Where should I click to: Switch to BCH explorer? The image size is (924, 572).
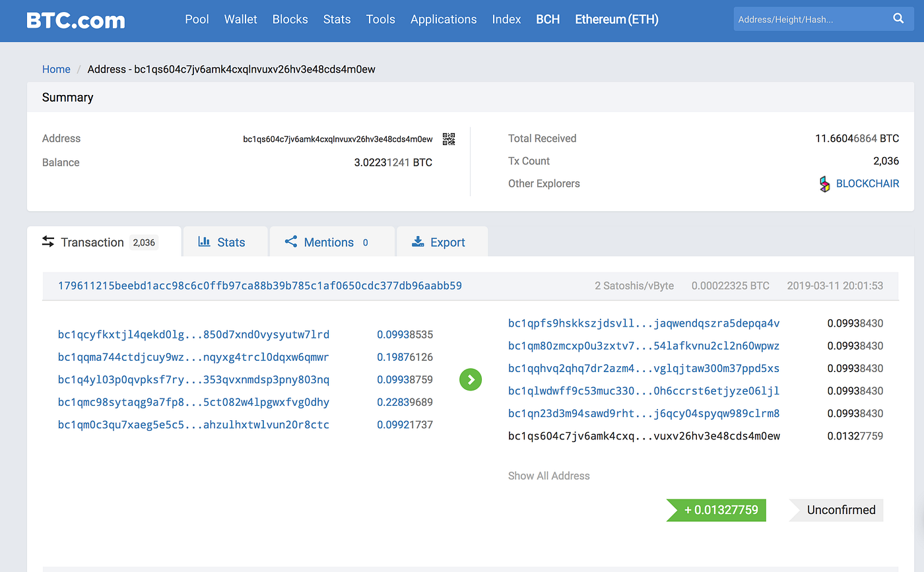coord(548,19)
